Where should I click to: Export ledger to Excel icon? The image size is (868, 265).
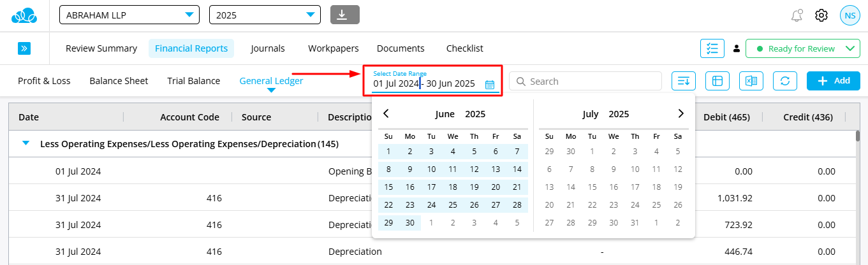751,81
